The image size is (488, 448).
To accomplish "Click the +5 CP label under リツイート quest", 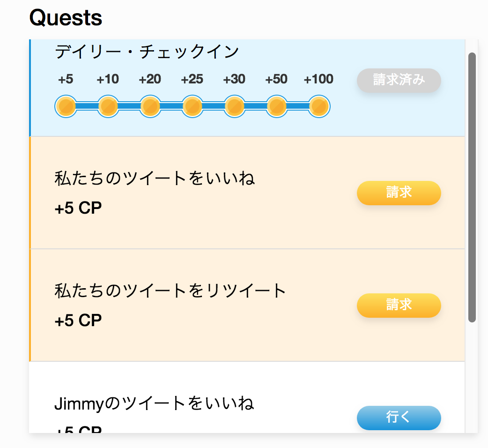I will tap(78, 321).
